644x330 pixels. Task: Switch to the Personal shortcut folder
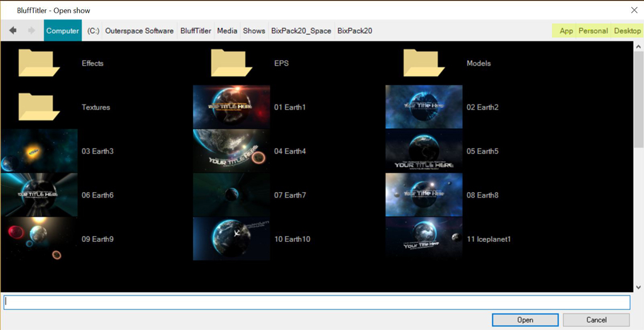pos(593,30)
